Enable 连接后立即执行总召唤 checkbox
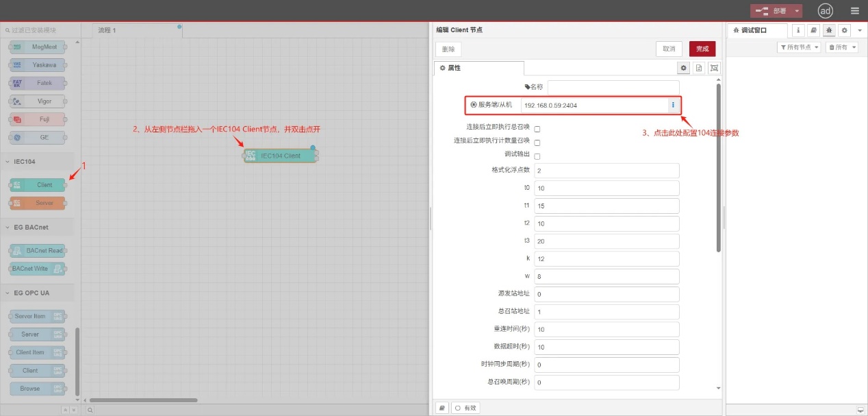This screenshot has width=868, height=416. tap(537, 128)
